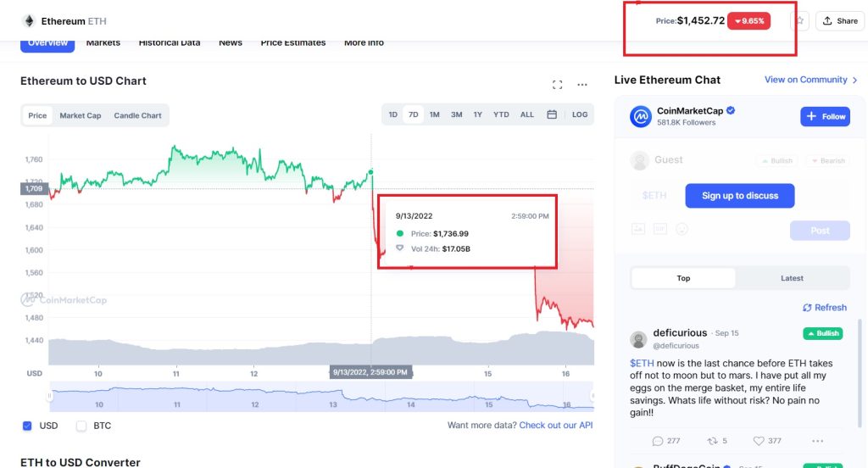Open the chart fullscreen icon
The width and height of the screenshot is (868, 468).
coord(558,85)
